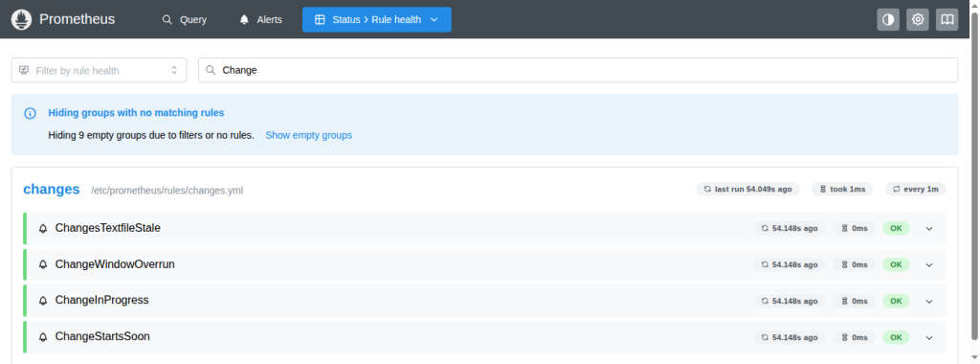980x364 pixels.
Task: Click the 54.148s ago badge of ChangeInProgress
Action: point(790,301)
